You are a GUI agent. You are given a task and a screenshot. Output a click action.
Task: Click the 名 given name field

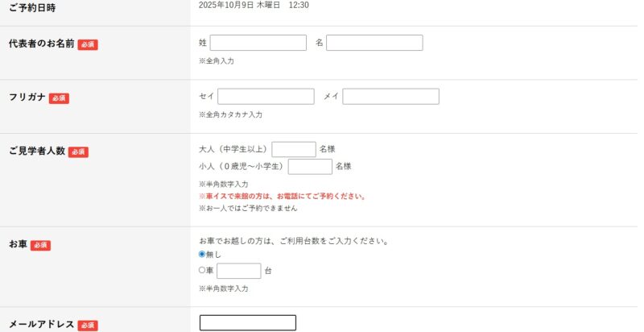[374, 43]
